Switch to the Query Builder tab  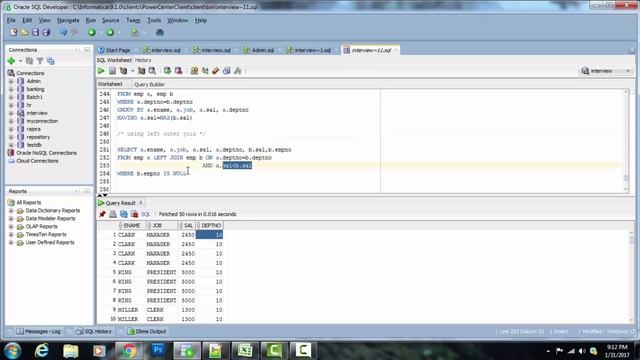pos(149,84)
